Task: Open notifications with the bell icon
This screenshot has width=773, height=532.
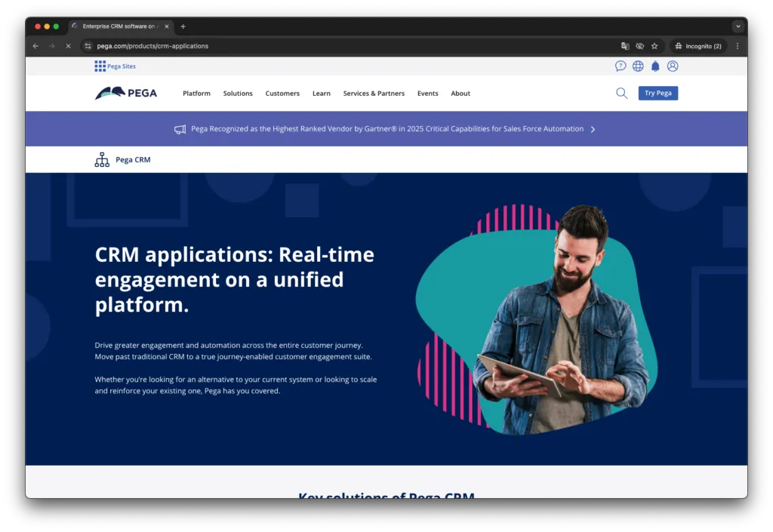Action: (655, 66)
